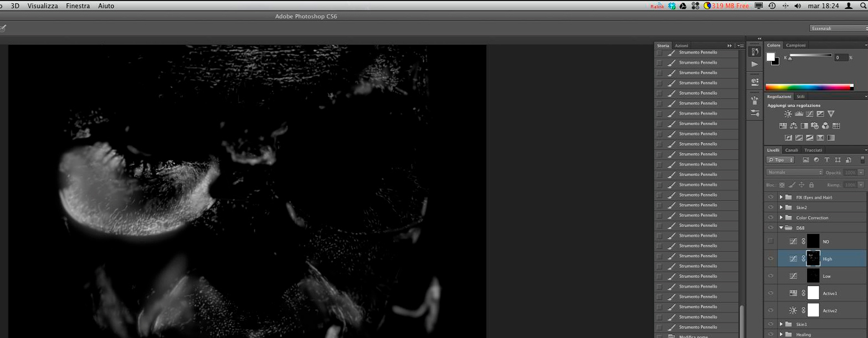
Task: Open the Aiuto menu
Action: tap(106, 6)
